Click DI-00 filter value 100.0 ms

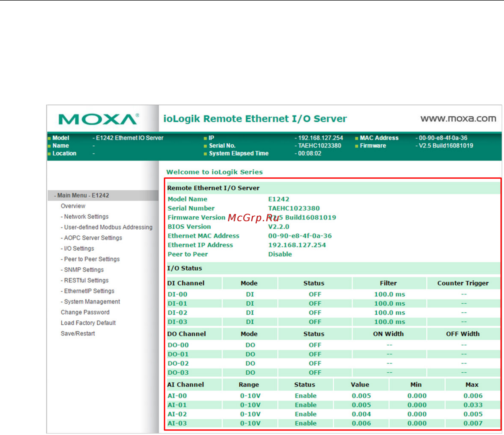(x=389, y=295)
